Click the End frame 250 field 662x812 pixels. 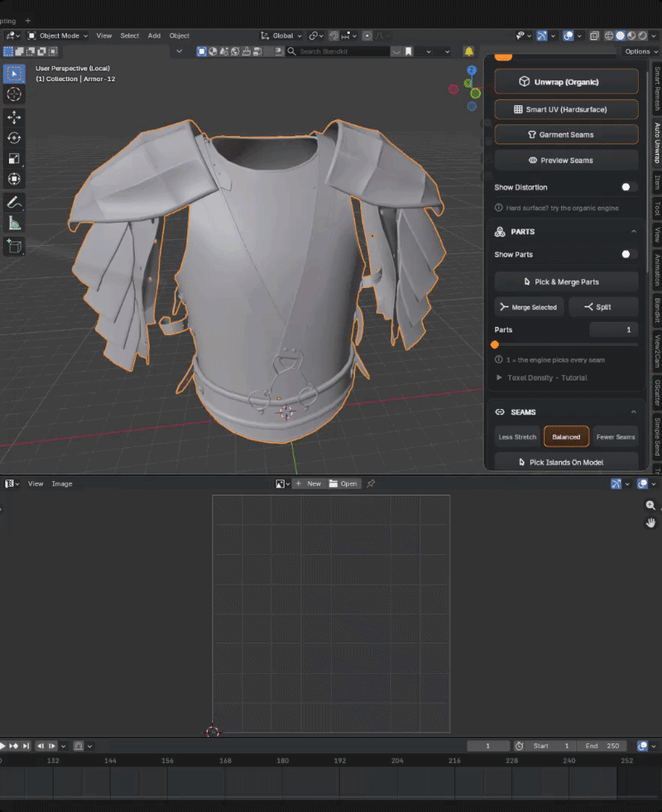coord(602,747)
